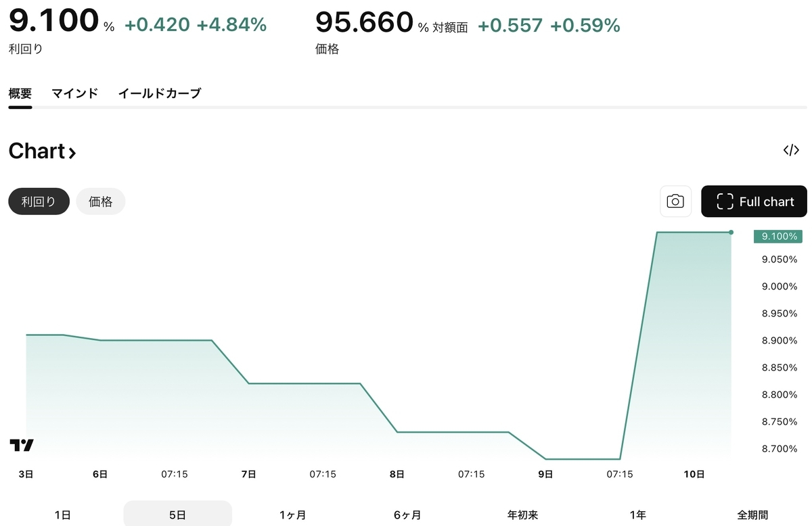Click the 9.100% price label on axis
This screenshot has height=526, width=812.
[x=778, y=236]
